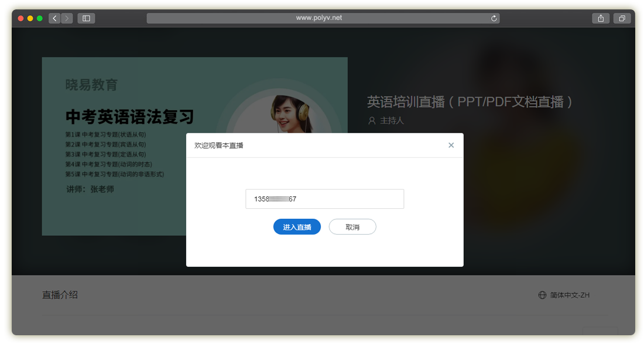Click the 英语培训直播 livestream title
The height and width of the screenshot is (344, 644).
pos(469,102)
